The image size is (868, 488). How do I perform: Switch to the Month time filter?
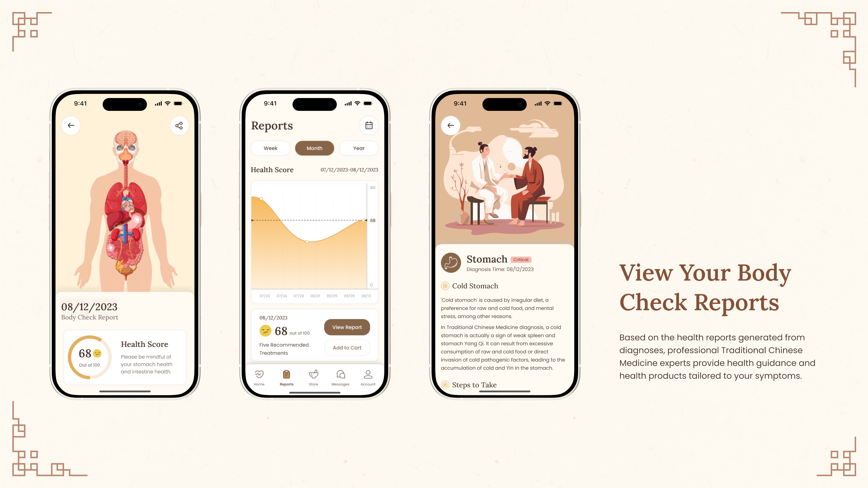coord(314,148)
